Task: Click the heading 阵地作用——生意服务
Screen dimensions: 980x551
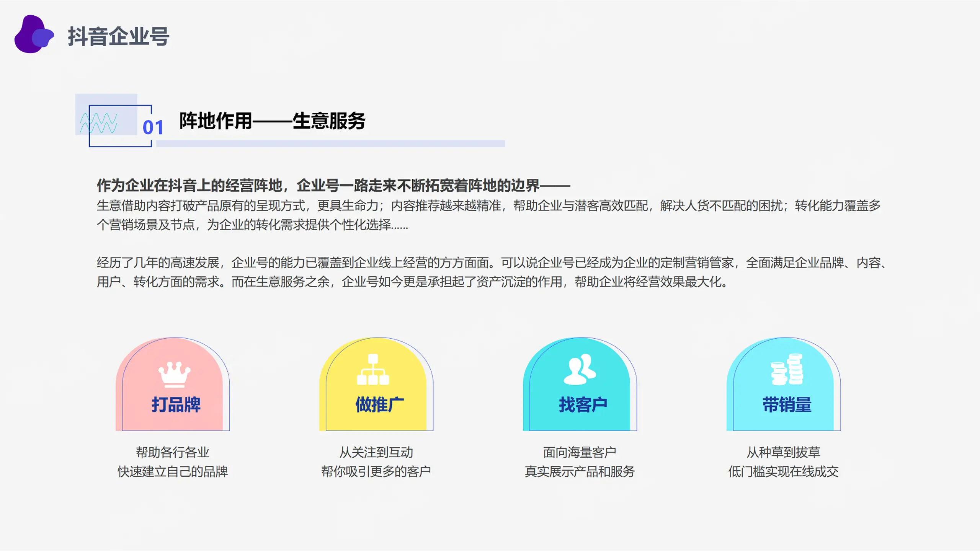Action: tap(272, 121)
